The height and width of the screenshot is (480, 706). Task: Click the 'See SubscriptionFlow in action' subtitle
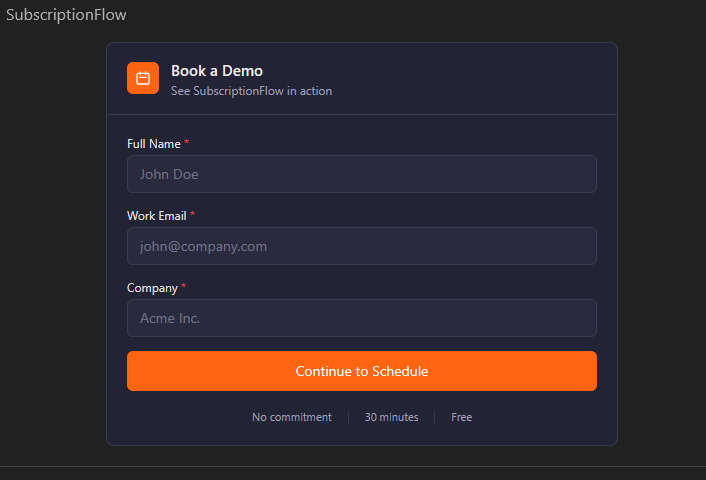[x=251, y=91]
